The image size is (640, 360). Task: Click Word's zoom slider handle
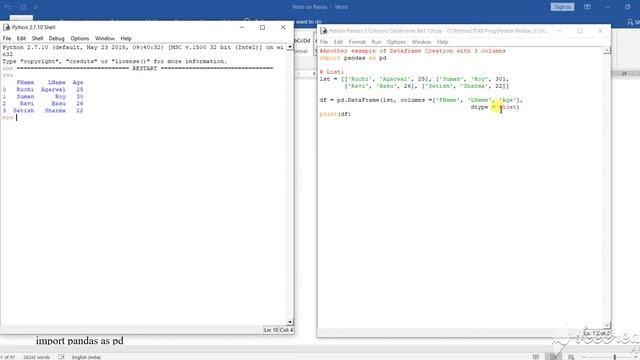pyautogui.click(x=615, y=357)
